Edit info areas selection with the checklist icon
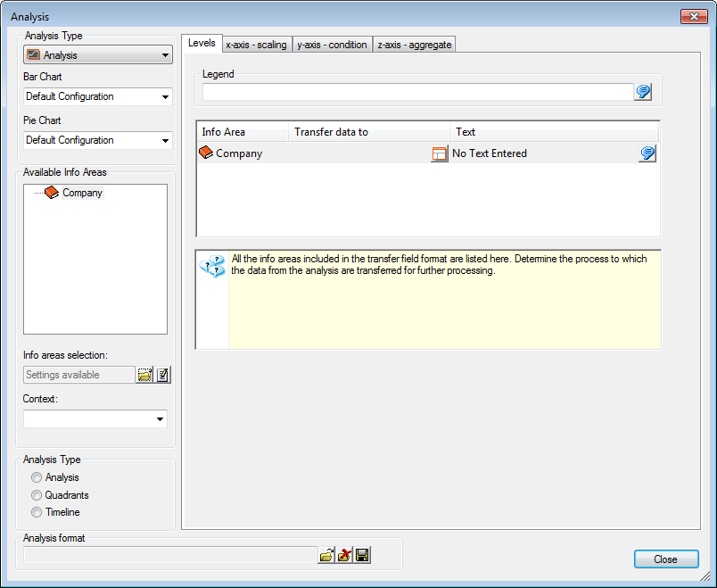The height and width of the screenshot is (588, 717). pyautogui.click(x=162, y=375)
